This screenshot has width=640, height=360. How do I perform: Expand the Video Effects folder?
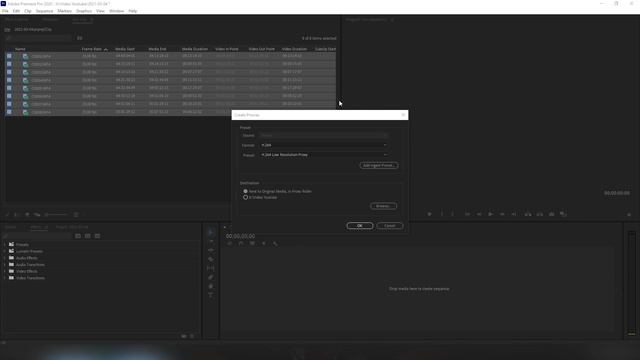pyautogui.click(x=4, y=271)
